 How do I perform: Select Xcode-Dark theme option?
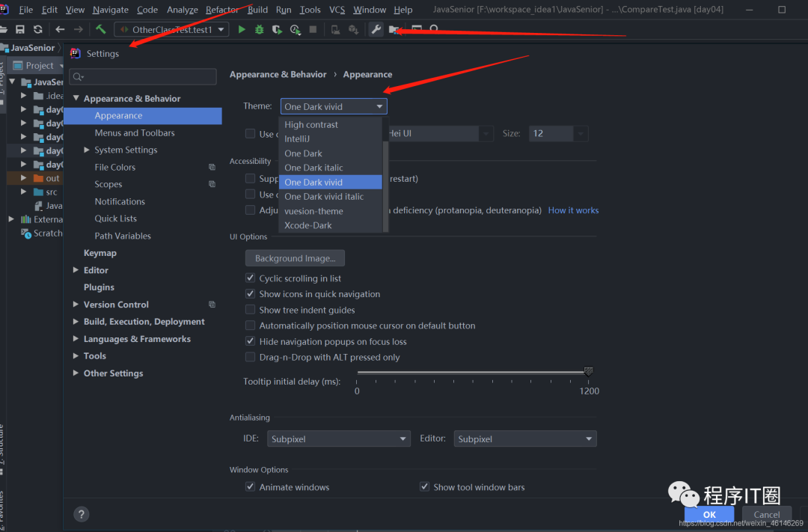(331, 225)
